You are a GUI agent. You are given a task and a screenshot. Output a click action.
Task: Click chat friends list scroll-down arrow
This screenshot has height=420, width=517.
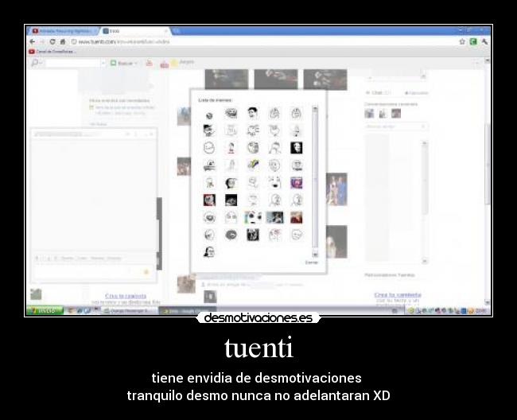(425, 261)
